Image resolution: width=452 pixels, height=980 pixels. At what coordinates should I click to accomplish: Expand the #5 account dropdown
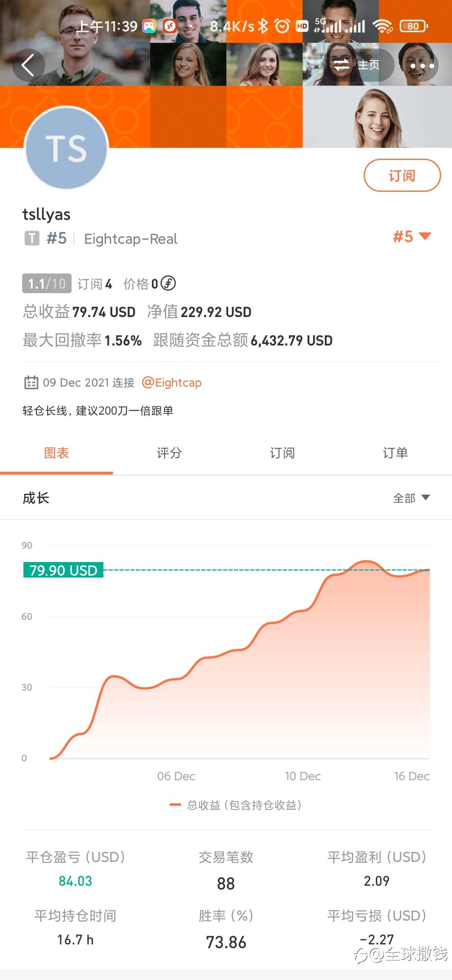pyautogui.click(x=412, y=237)
